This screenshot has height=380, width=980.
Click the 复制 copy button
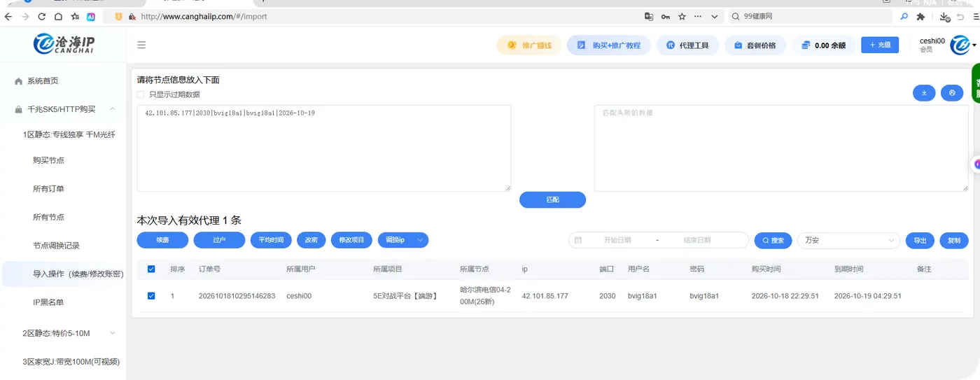point(954,240)
